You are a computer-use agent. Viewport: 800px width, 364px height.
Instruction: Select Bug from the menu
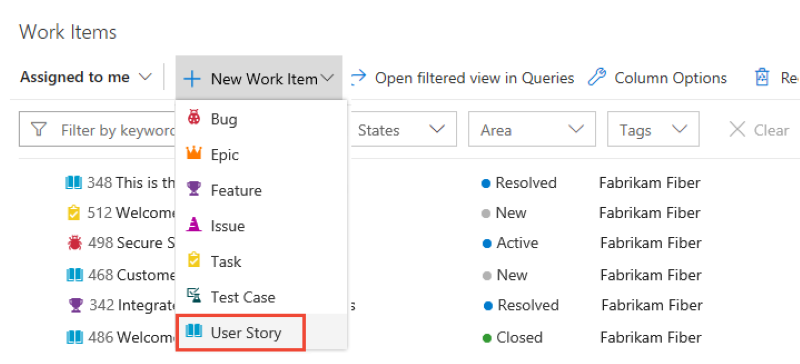click(x=261, y=119)
